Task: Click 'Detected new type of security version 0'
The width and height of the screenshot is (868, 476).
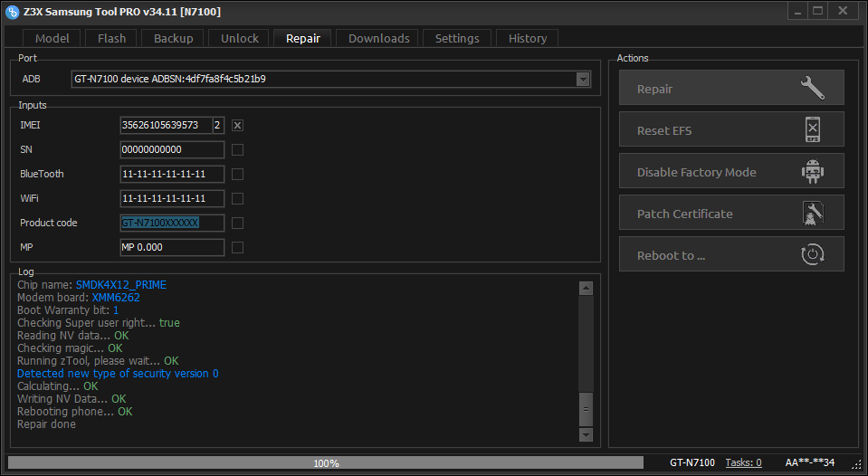Action: coord(118,374)
